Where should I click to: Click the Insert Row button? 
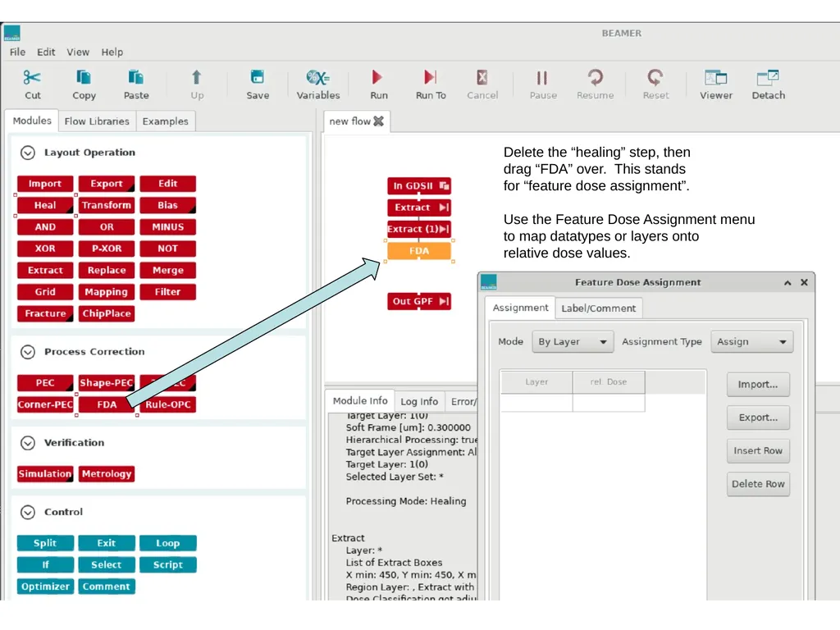point(758,450)
